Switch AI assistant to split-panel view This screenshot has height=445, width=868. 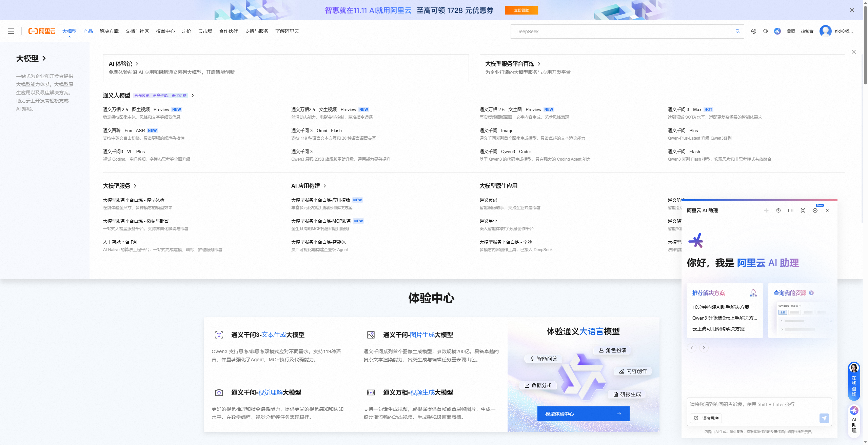(790, 210)
